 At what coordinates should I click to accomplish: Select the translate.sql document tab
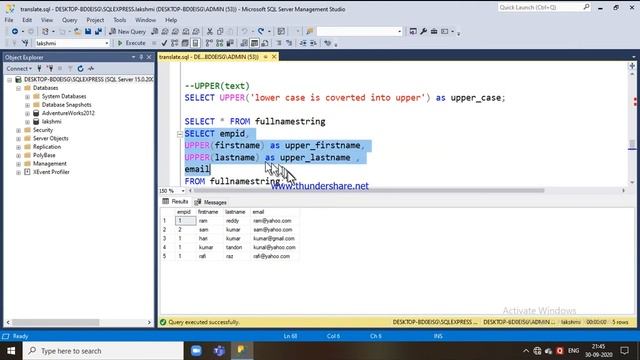click(x=209, y=57)
